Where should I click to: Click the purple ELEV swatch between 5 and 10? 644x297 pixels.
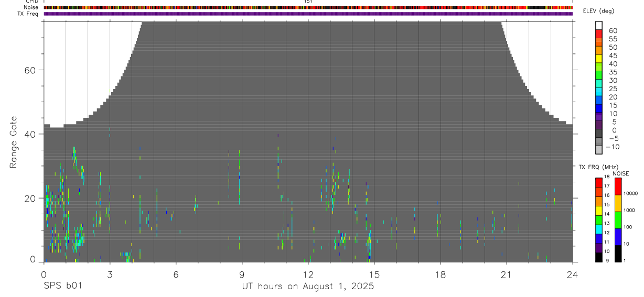[599, 117]
